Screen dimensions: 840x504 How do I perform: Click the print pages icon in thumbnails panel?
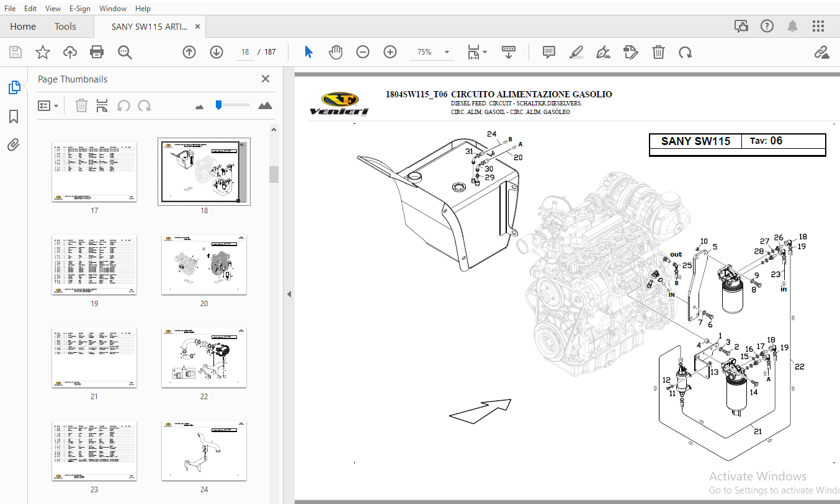(102, 106)
